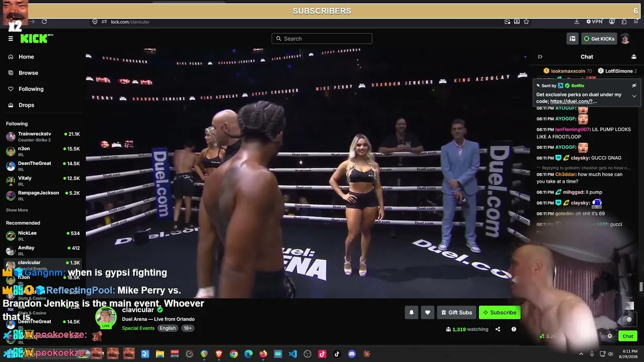Select the English language tag
644x362 pixels.
[168, 328]
